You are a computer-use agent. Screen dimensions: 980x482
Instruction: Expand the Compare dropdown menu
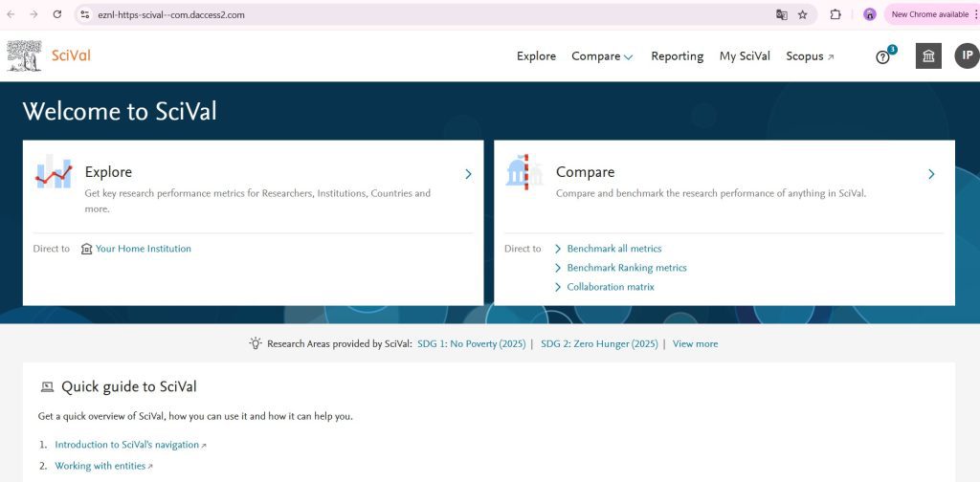click(x=603, y=56)
